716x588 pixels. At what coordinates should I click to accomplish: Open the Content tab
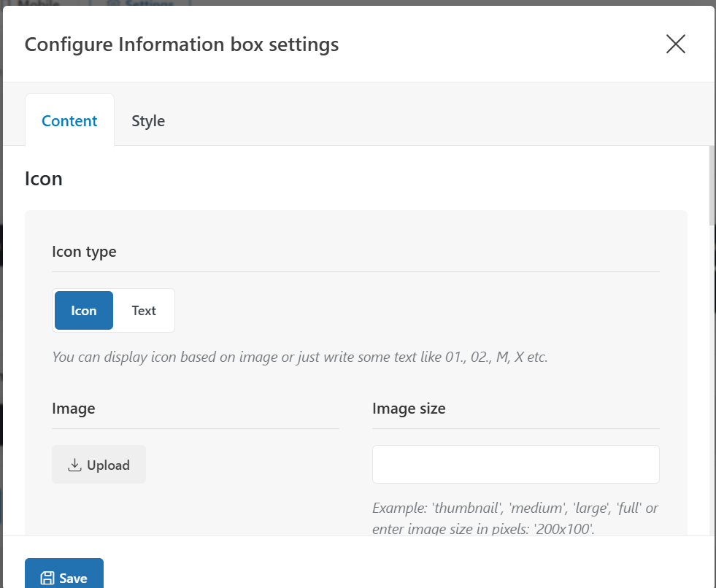pyautogui.click(x=69, y=121)
